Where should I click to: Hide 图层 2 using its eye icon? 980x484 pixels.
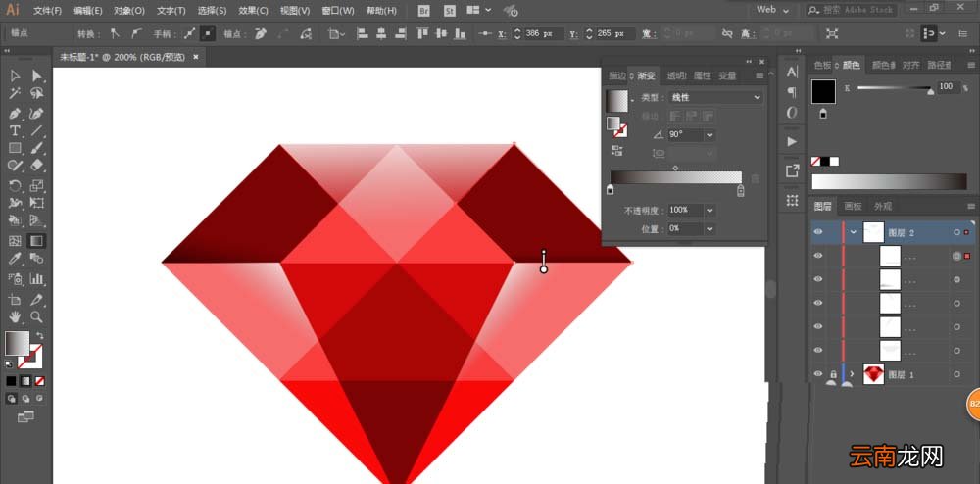click(x=818, y=231)
